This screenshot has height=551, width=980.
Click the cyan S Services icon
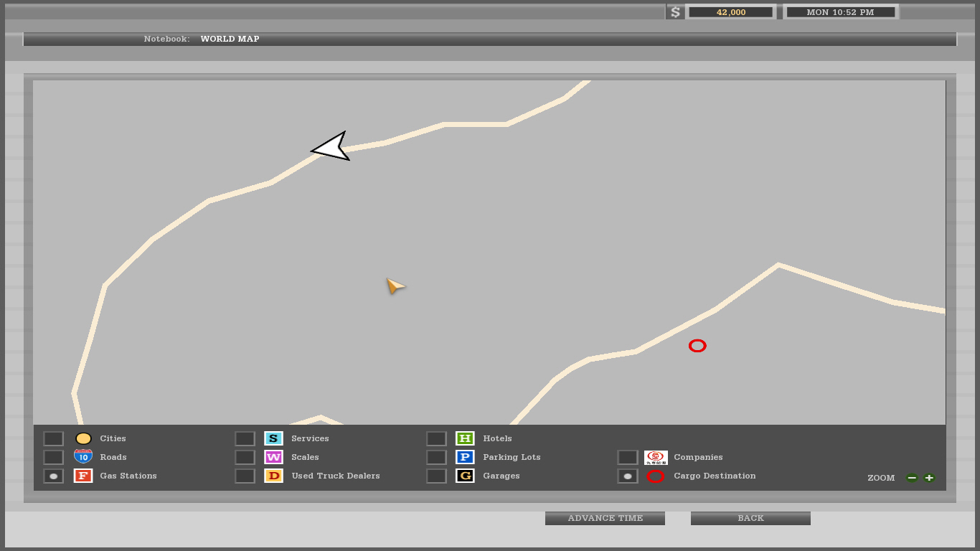click(273, 438)
